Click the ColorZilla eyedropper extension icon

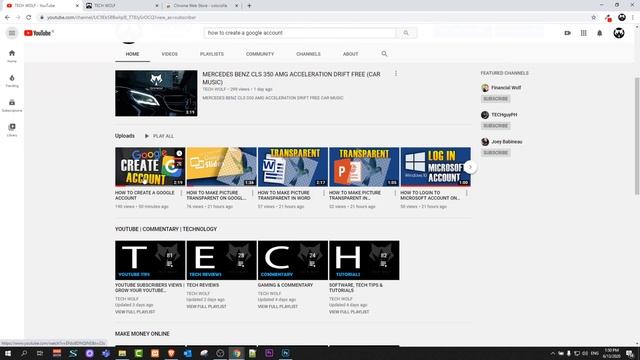pyautogui.click(x=608, y=18)
